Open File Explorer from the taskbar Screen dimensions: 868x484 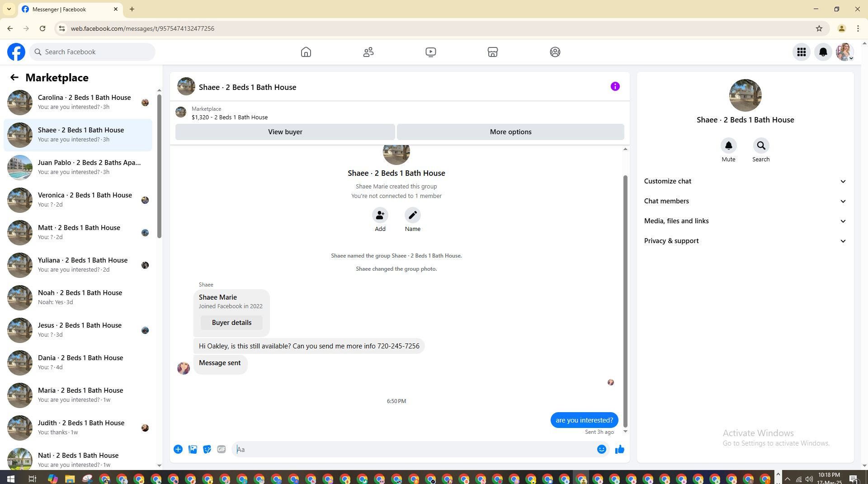click(70, 479)
